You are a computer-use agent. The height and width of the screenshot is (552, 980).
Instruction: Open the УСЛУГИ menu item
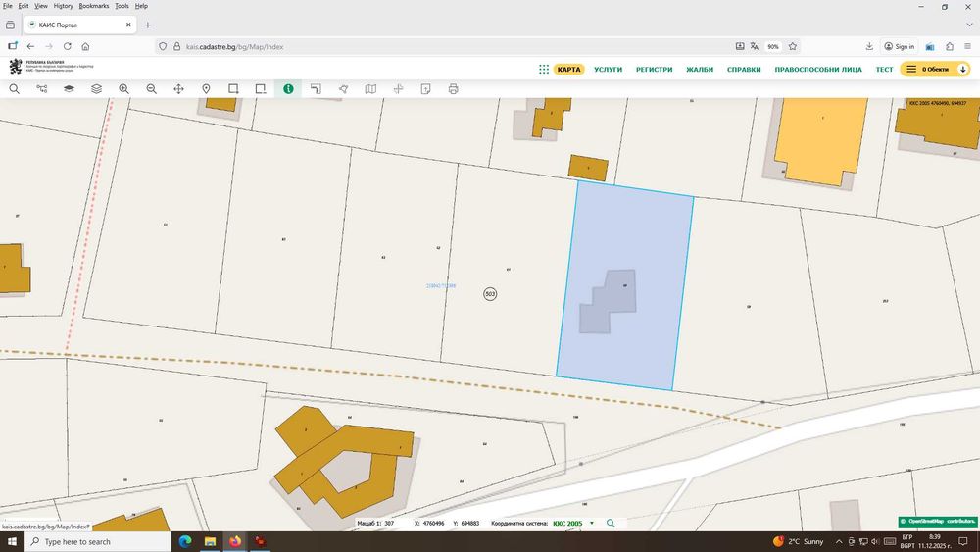[608, 70]
